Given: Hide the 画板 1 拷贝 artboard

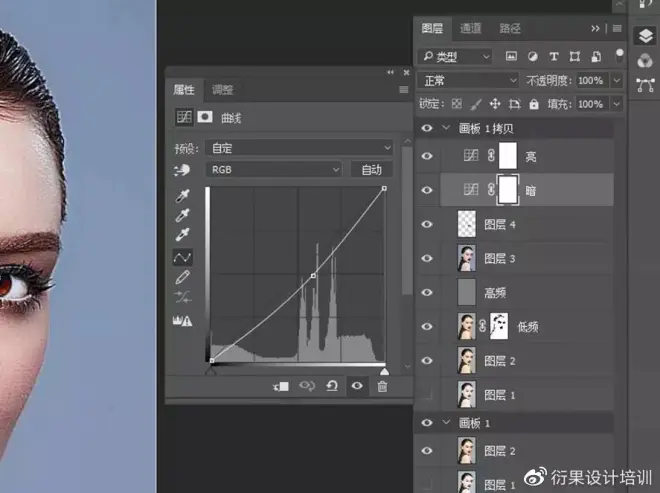Looking at the screenshot, I should pyautogui.click(x=427, y=128).
